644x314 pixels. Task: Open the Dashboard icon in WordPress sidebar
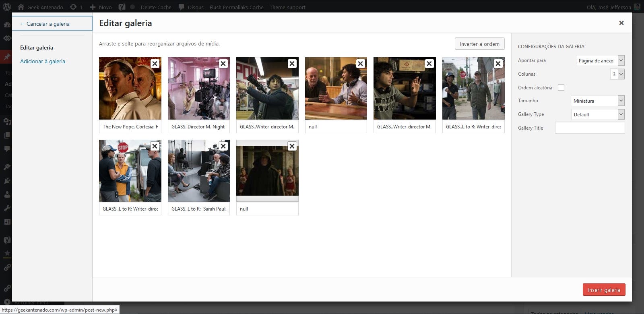[7, 25]
